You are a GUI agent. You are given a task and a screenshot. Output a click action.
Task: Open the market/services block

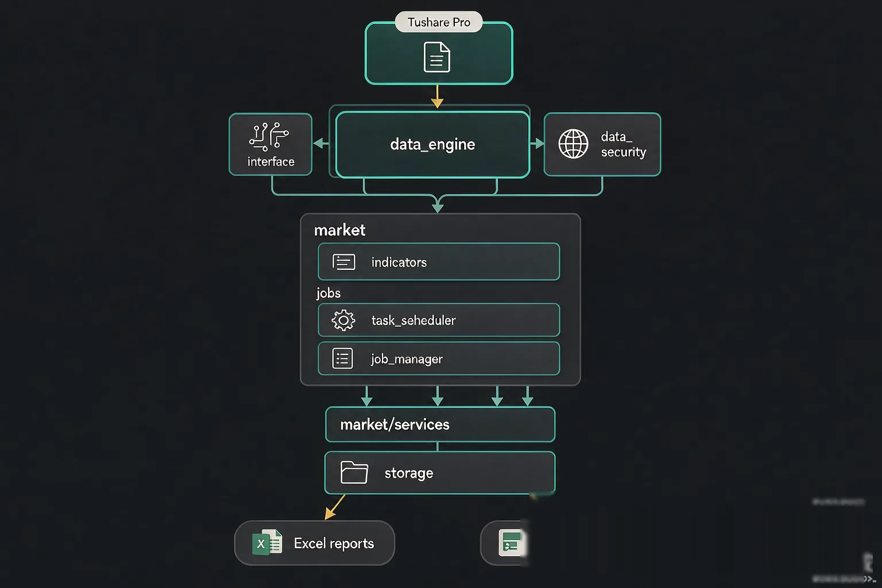click(440, 424)
